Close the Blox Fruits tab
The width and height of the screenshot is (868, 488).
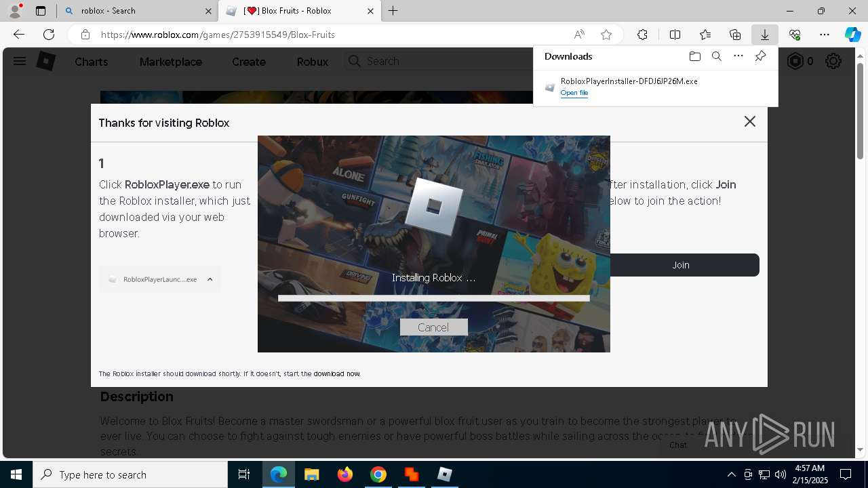point(370,11)
